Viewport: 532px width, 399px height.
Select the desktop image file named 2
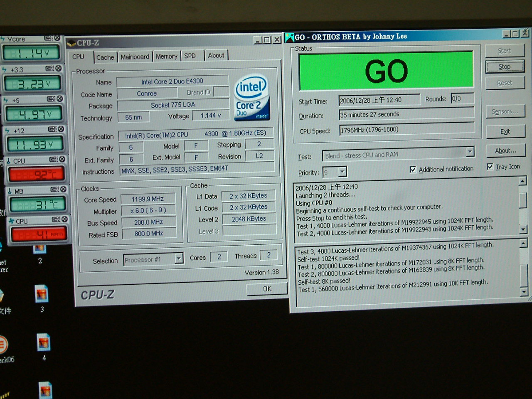[40, 249]
